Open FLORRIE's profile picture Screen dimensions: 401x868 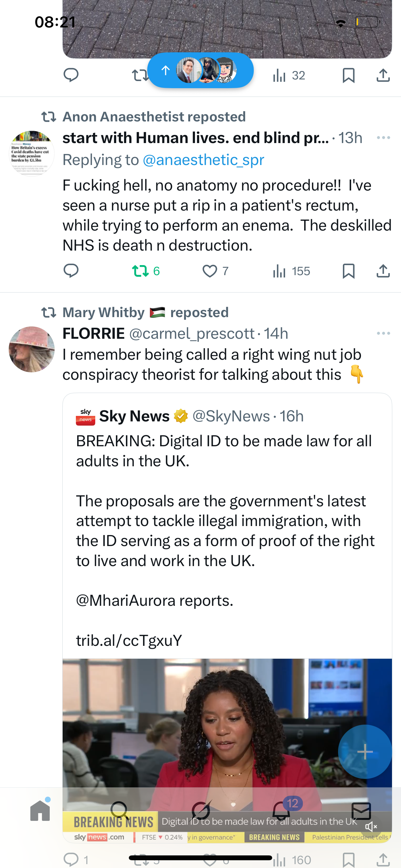point(32,349)
